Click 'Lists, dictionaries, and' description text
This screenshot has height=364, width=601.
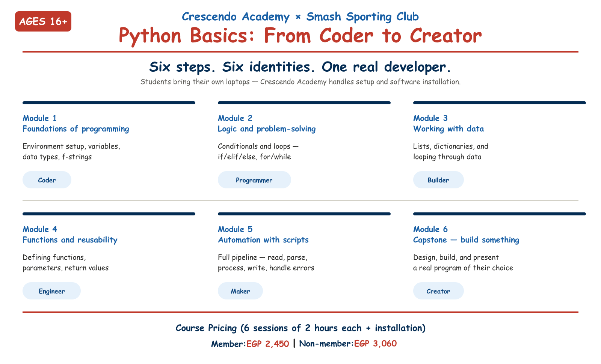click(451, 146)
